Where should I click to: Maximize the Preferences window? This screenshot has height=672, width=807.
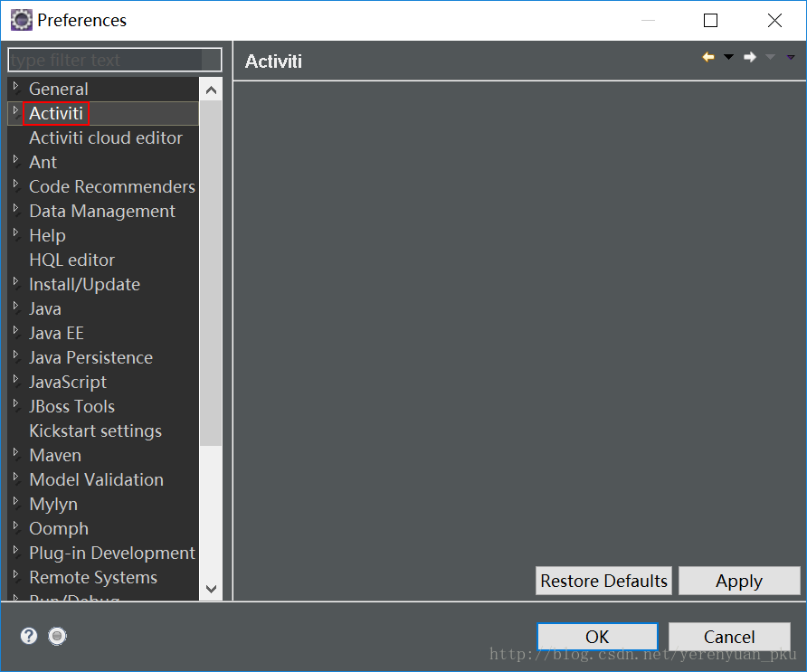pyautogui.click(x=711, y=21)
